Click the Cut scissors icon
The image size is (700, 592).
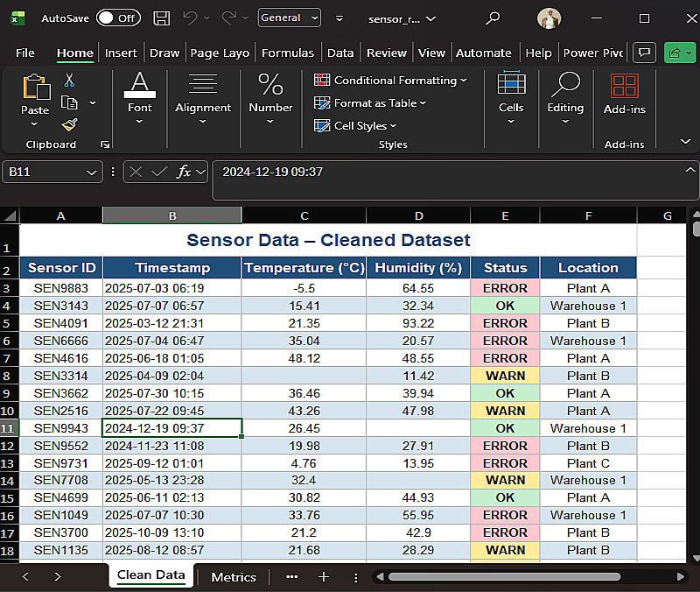click(x=70, y=81)
